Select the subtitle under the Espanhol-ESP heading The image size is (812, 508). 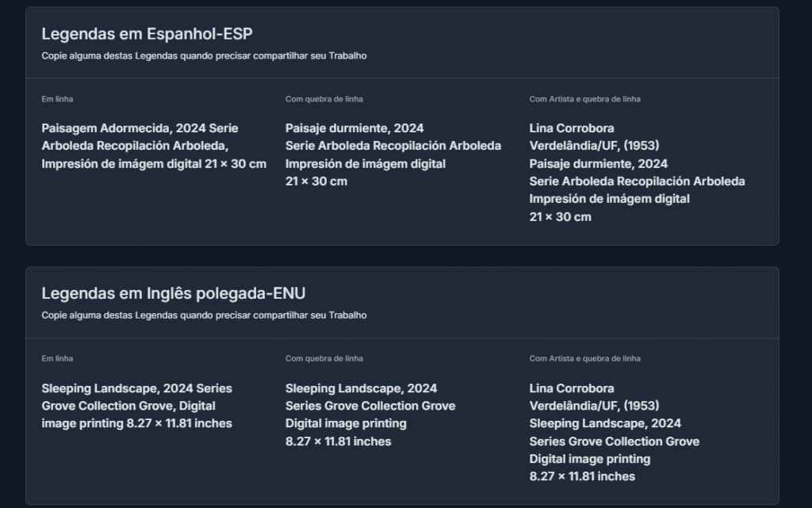coord(204,55)
